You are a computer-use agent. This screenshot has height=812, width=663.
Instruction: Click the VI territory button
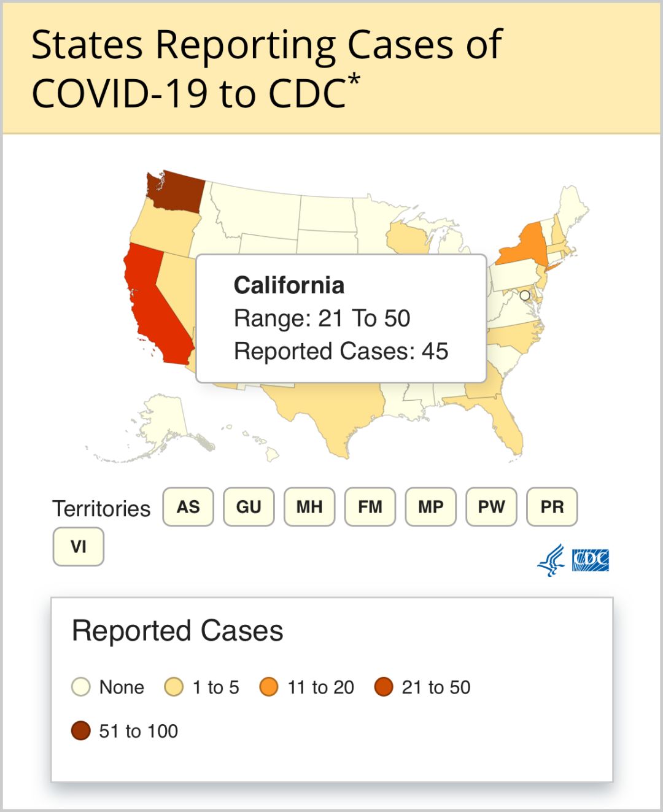pos(79,546)
